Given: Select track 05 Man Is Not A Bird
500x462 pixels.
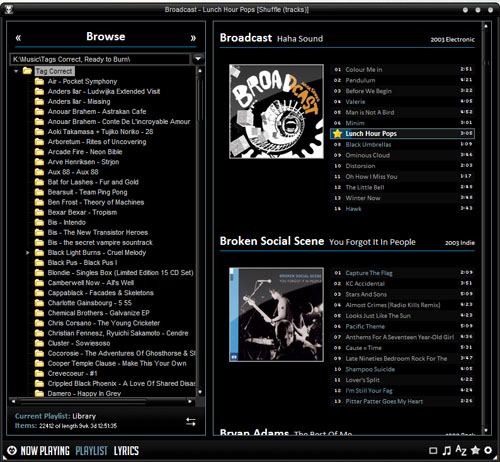Looking at the screenshot, I should 402,112.
